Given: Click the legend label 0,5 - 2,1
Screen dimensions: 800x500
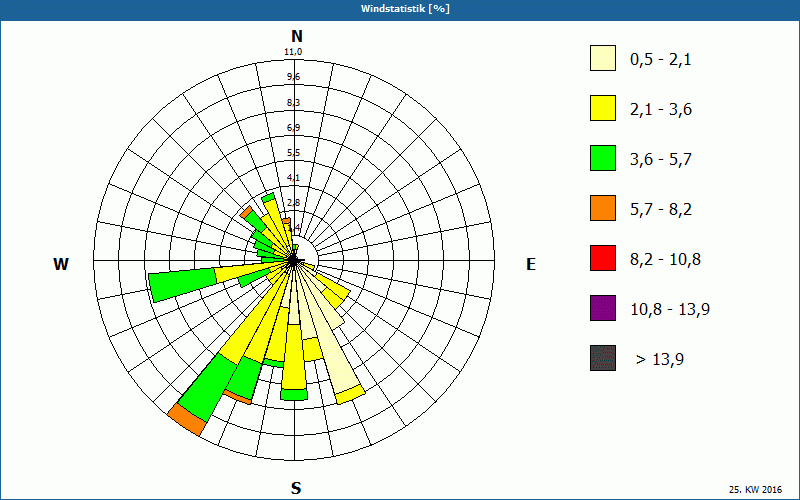Looking at the screenshot, I should coord(661,60).
